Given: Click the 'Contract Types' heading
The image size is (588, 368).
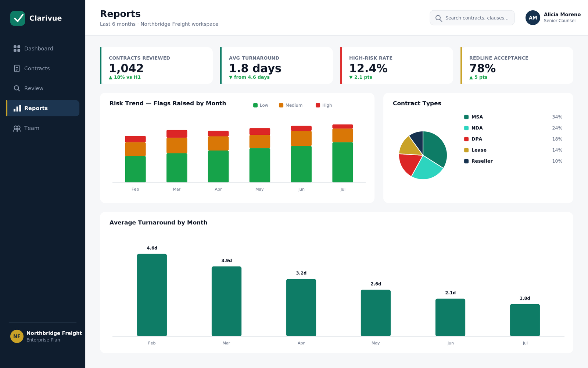Looking at the screenshot, I should click(417, 103).
